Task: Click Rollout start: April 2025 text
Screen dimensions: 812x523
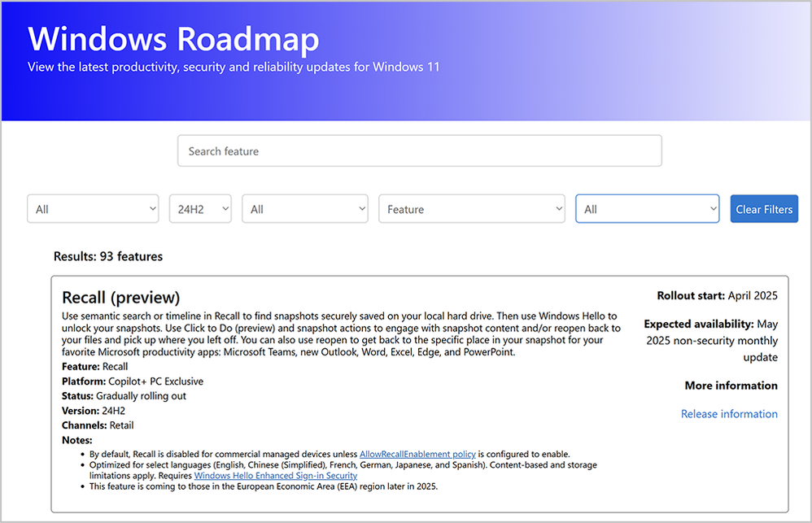Action: tap(718, 296)
